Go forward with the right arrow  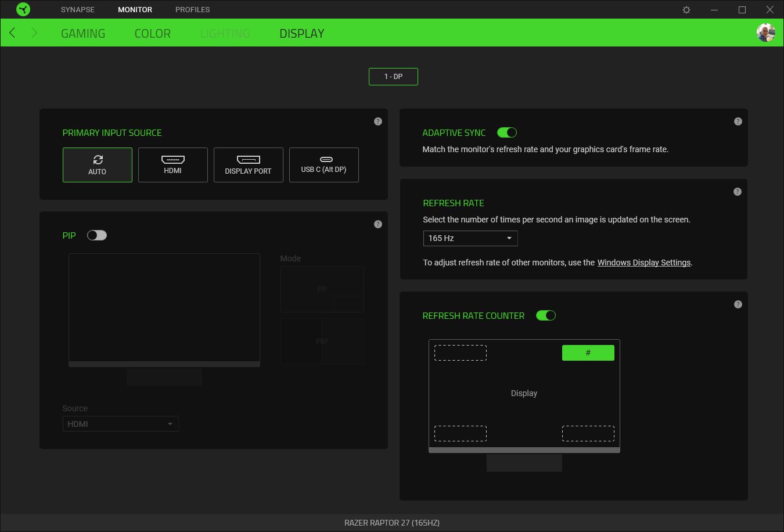pos(34,33)
